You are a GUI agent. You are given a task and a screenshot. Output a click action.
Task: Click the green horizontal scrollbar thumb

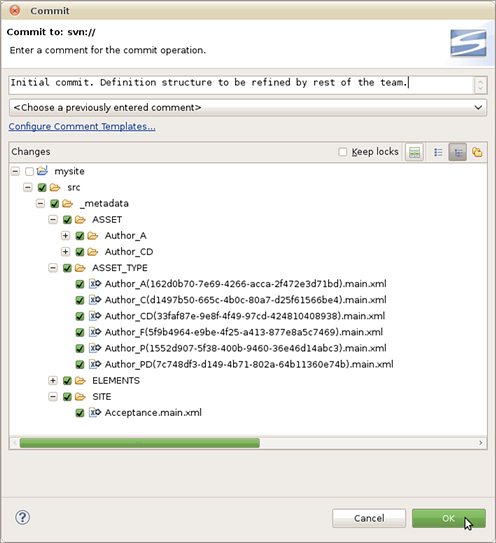pyautogui.click(x=140, y=443)
